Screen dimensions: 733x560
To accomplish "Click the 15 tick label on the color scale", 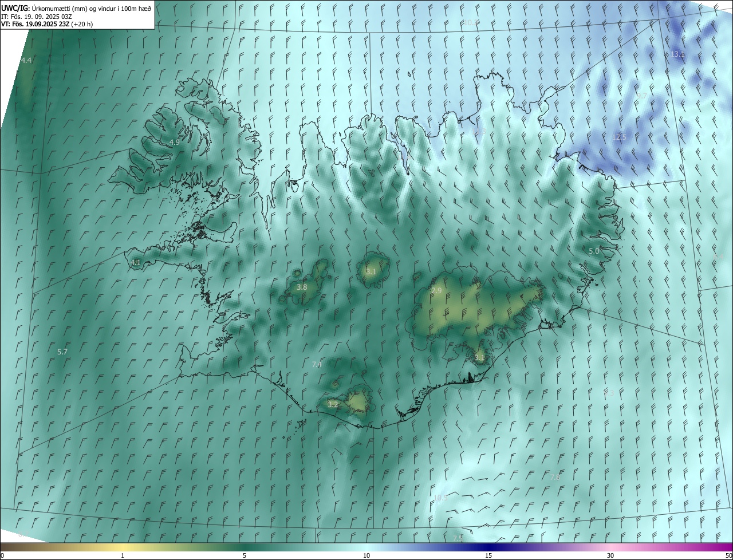I will 488,555.
